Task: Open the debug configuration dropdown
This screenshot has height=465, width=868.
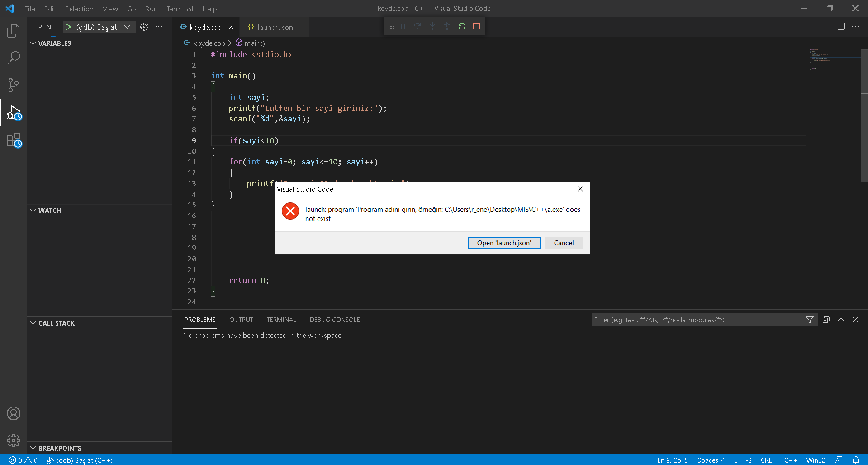Action: pyautogui.click(x=127, y=27)
